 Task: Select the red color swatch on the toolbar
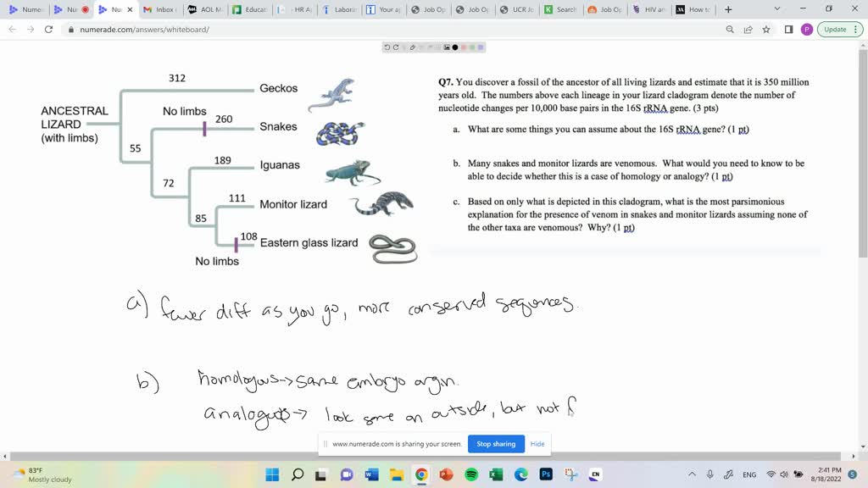point(465,47)
